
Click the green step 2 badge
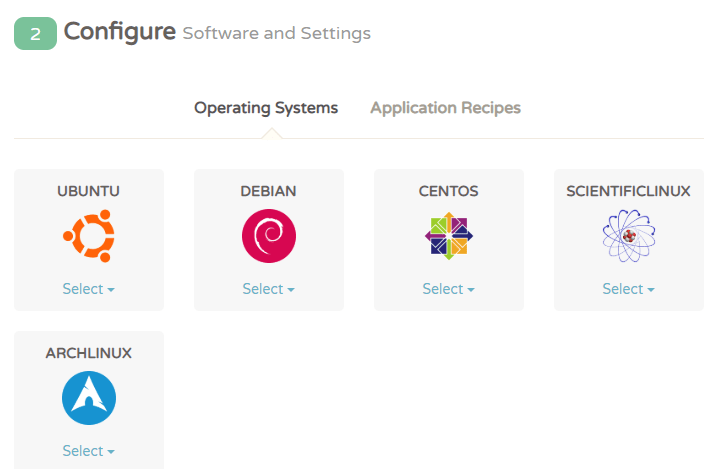[x=35, y=34]
